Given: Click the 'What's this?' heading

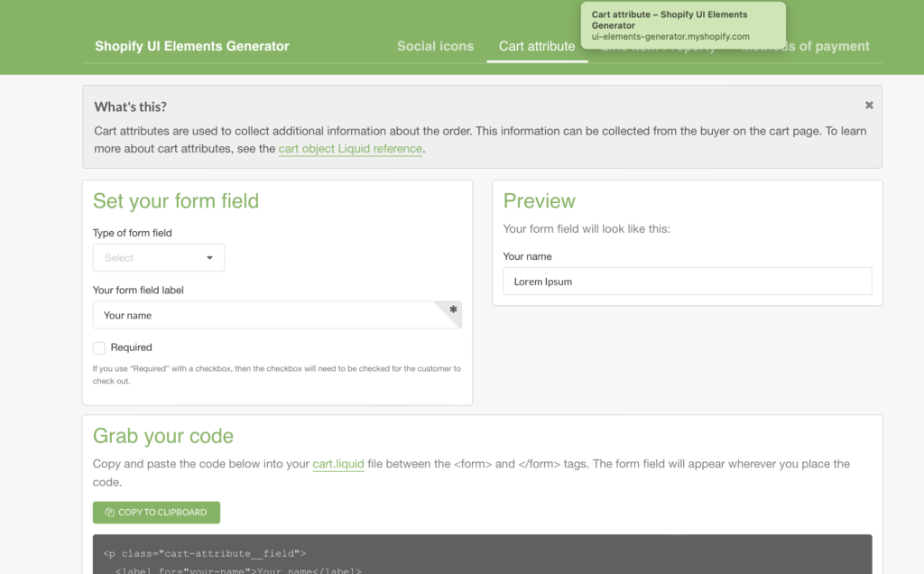Looking at the screenshot, I should point(130,106).
